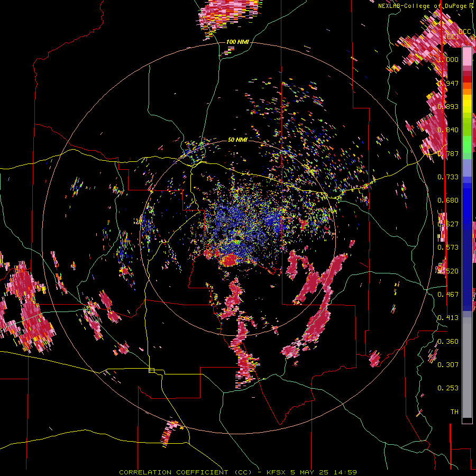Viewport: 476px width, 476px height.
Task: Click the "0.573" color scale value
Action: click(448, 248)
